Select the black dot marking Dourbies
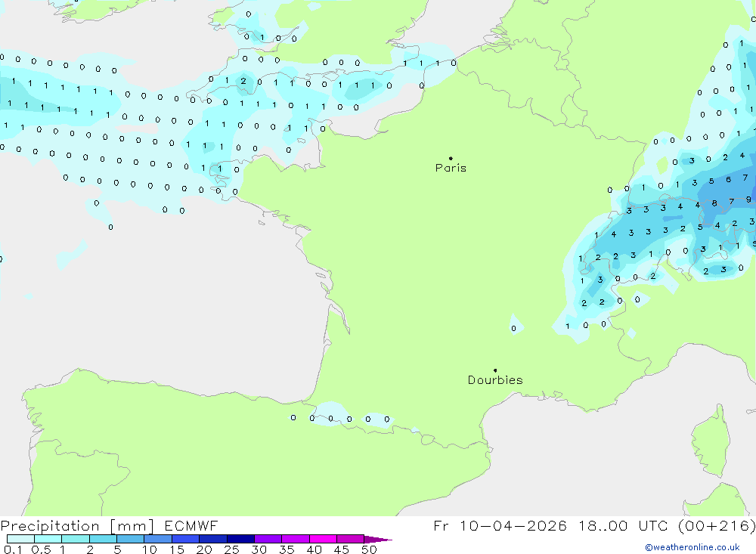 pyautogui.click(x=495, y=370)
